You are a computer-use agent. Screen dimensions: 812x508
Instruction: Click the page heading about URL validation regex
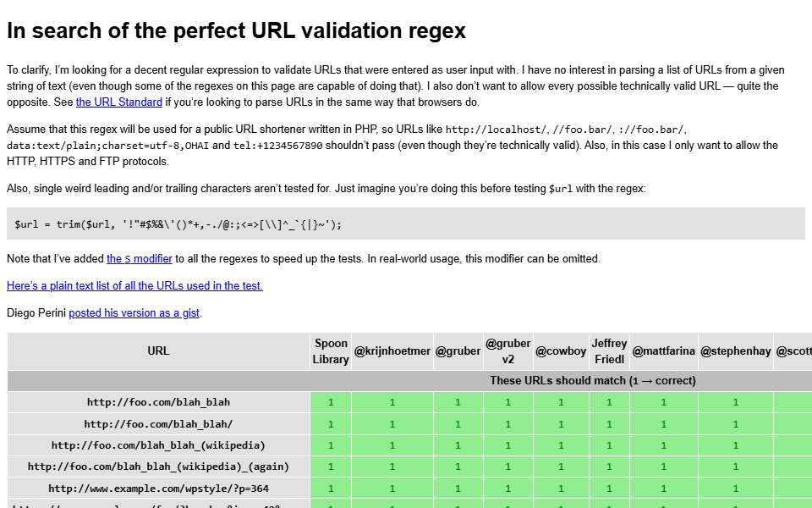[236, 30]
